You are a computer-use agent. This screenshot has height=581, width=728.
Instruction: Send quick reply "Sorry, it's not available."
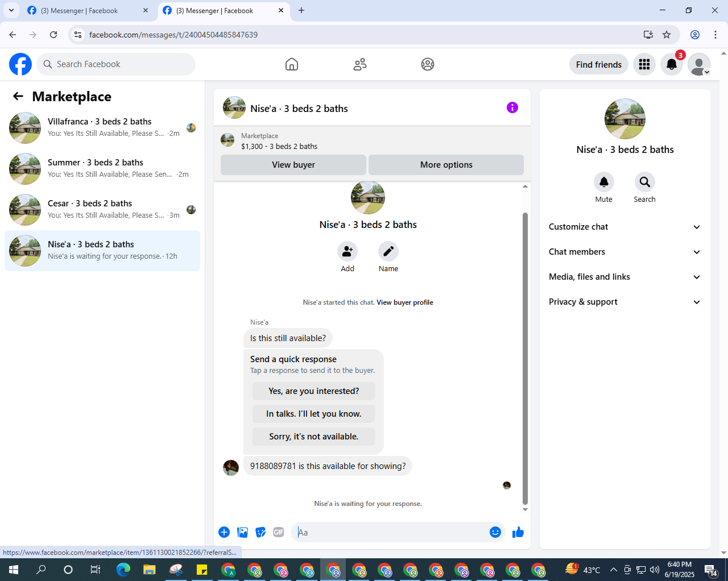pyautogui.click(x=314, y=437)
